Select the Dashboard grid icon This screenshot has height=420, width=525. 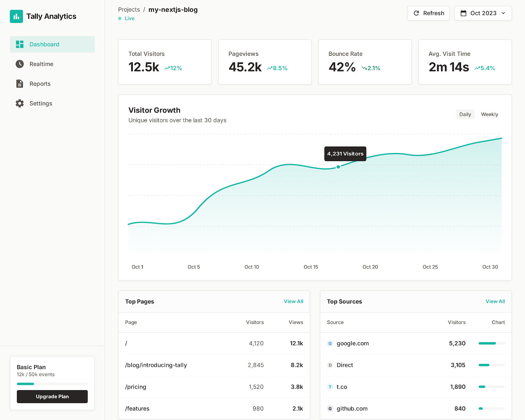(x=19, y=44)
